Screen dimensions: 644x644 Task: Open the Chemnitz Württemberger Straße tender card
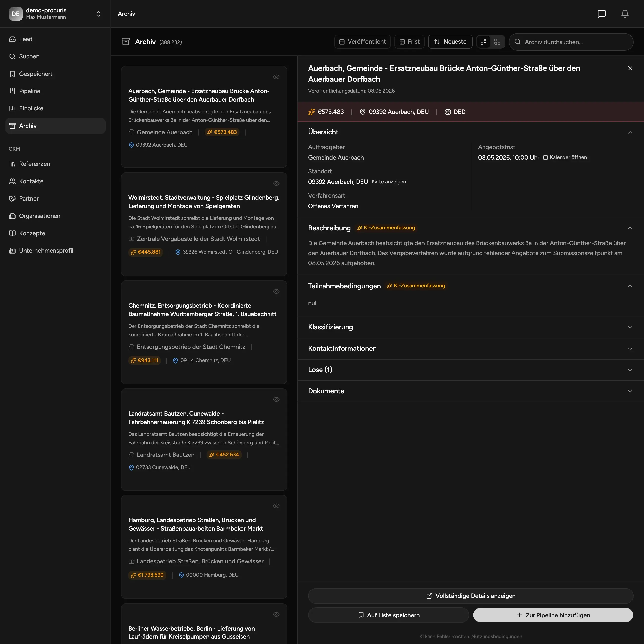point(204,332)
